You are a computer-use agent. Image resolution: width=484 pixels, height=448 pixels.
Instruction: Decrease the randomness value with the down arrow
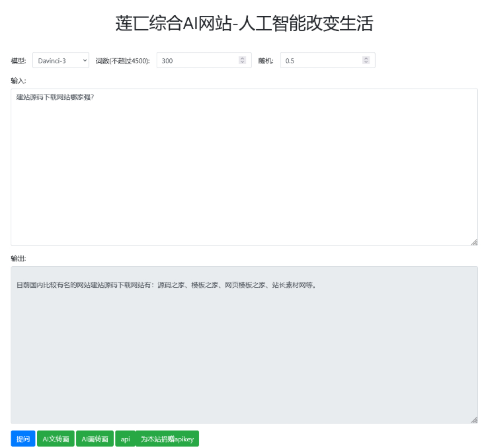[366, 63]
